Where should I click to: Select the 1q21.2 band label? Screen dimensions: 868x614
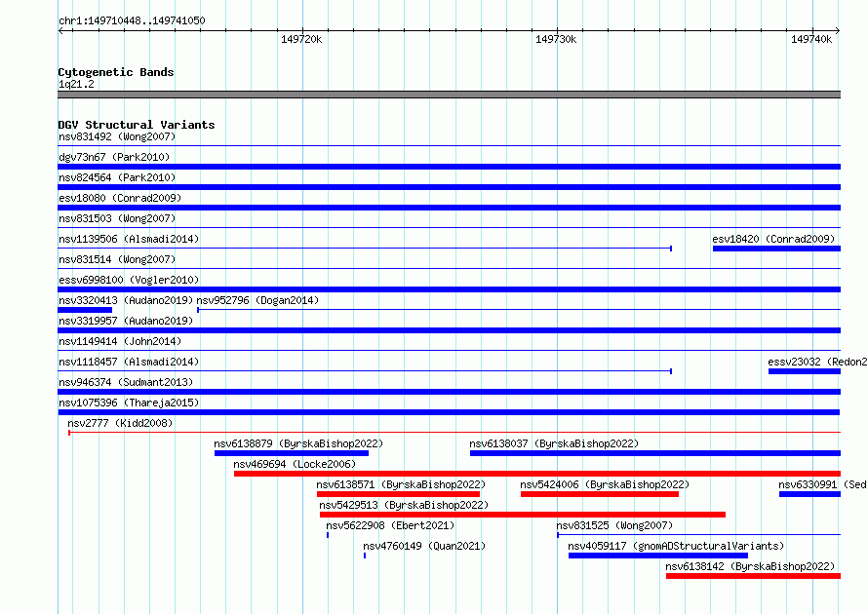(x=76, y=84)
